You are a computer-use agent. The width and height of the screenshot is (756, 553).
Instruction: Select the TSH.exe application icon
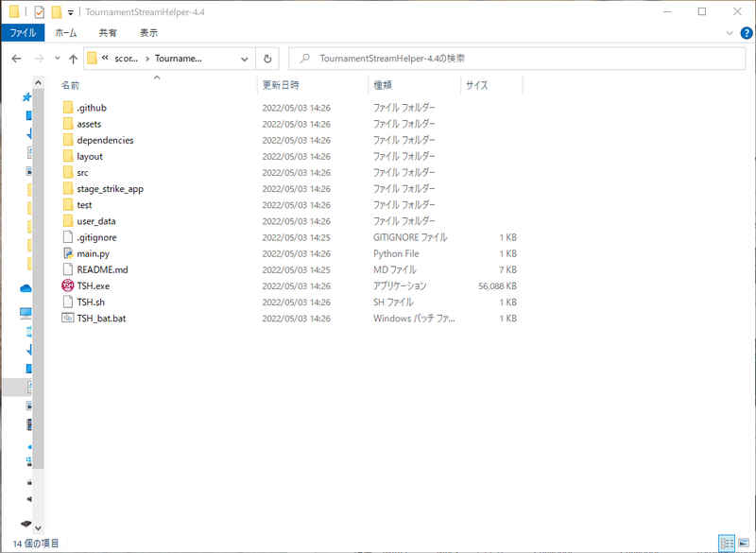pyautogui.click(x=68, y=285)
